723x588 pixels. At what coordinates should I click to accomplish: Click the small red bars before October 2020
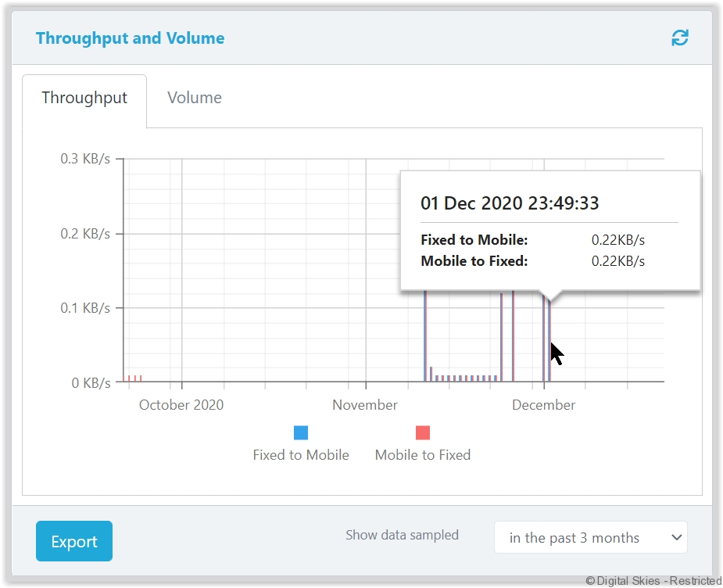pos(134,378)
